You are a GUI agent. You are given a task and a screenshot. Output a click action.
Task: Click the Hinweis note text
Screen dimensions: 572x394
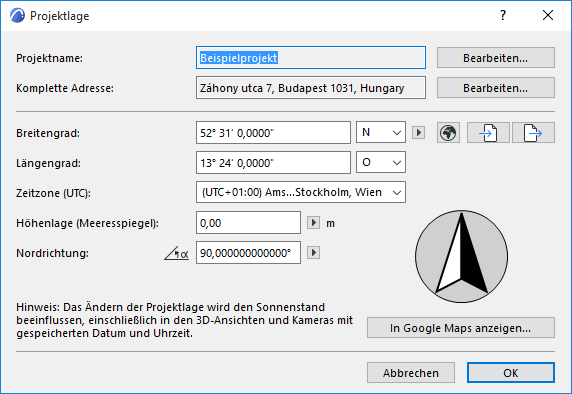point(184,320)
